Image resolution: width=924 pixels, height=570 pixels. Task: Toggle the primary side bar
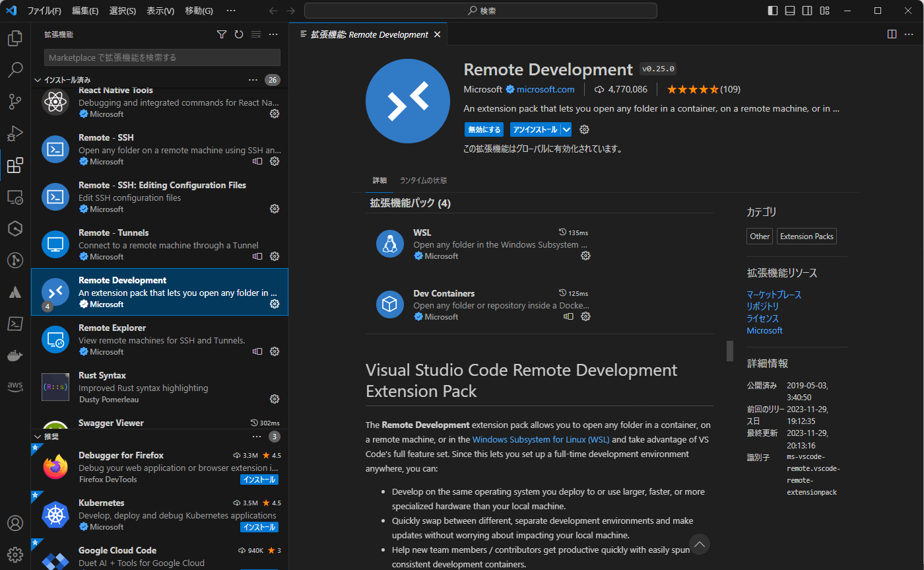773,11
